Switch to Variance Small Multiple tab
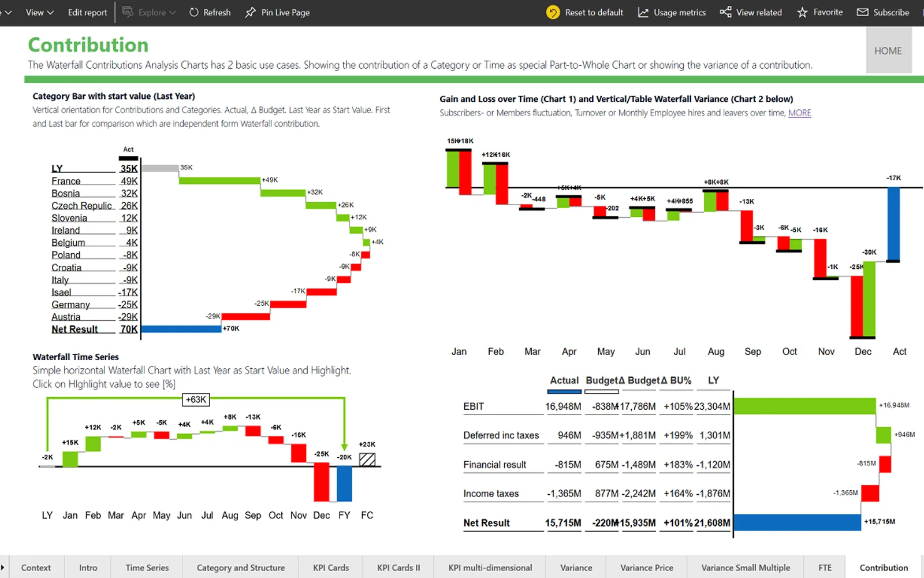924x578 pixels. [746, 568]
